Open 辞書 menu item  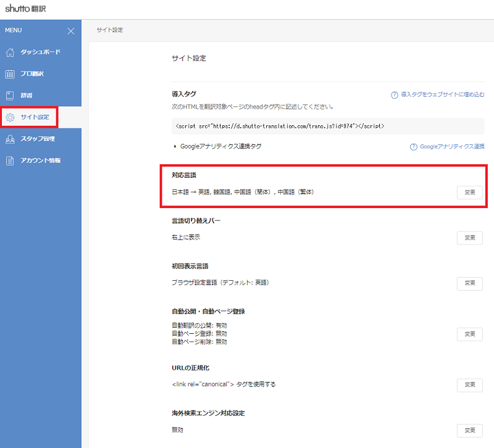click(x=41, y=96)
